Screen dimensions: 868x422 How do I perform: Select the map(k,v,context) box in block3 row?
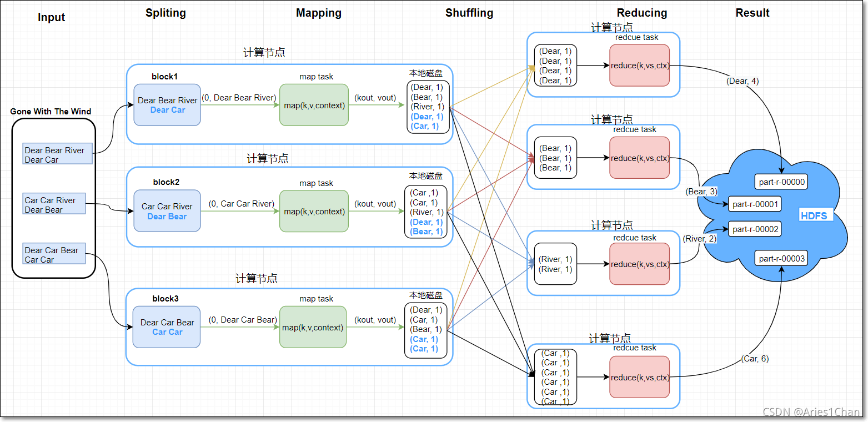coord(313,327)
